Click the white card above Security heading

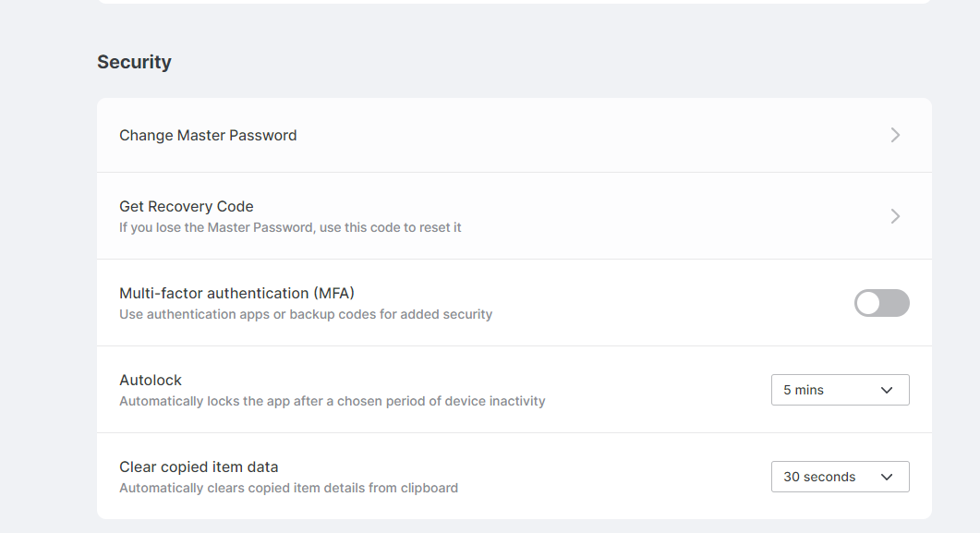pyautogui.click(x=514, y=2)
